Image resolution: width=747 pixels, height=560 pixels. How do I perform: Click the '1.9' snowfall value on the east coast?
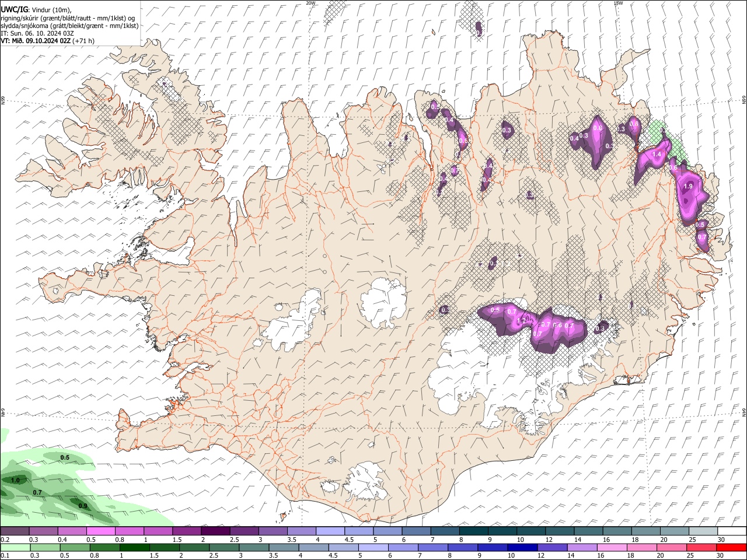pyautogui.click(x=687, y=186)
